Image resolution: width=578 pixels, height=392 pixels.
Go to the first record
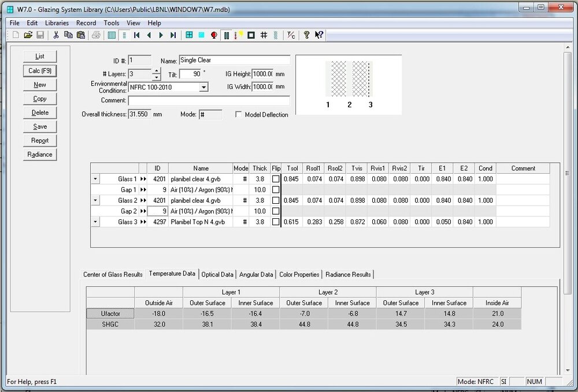[x=137, y=35]
